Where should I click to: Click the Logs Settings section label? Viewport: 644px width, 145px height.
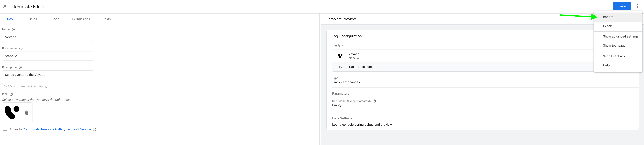coord(342,118)
